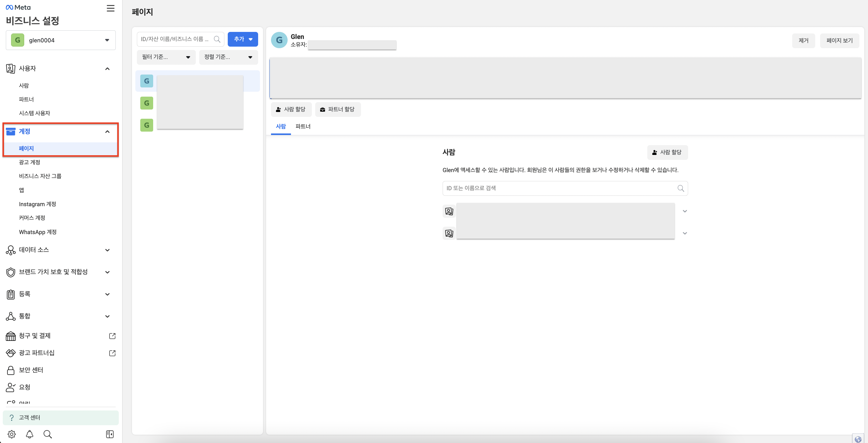The height and width of the screenshot is (443, 868).
Task: Click the ID 또는 이름으로 검색 input field
Action: pyautogui.click(x=559, y=188)
